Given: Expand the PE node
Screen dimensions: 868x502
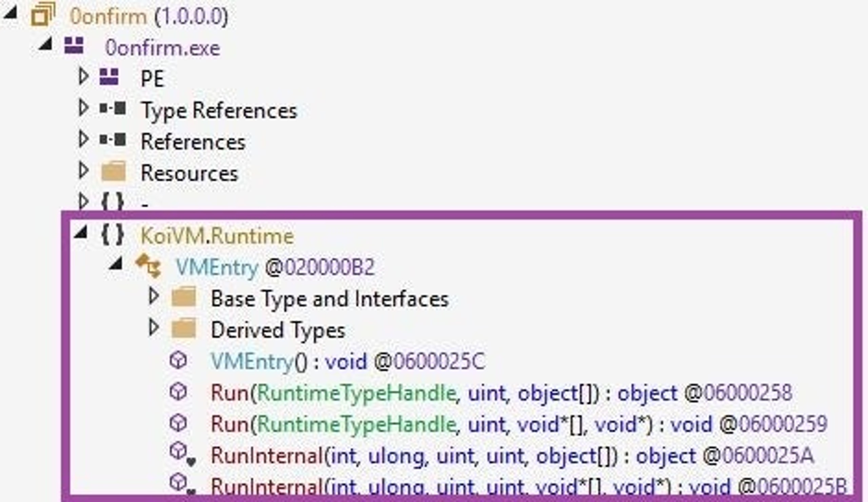Looking at the screenshot, I should click(x=83, y=76).
